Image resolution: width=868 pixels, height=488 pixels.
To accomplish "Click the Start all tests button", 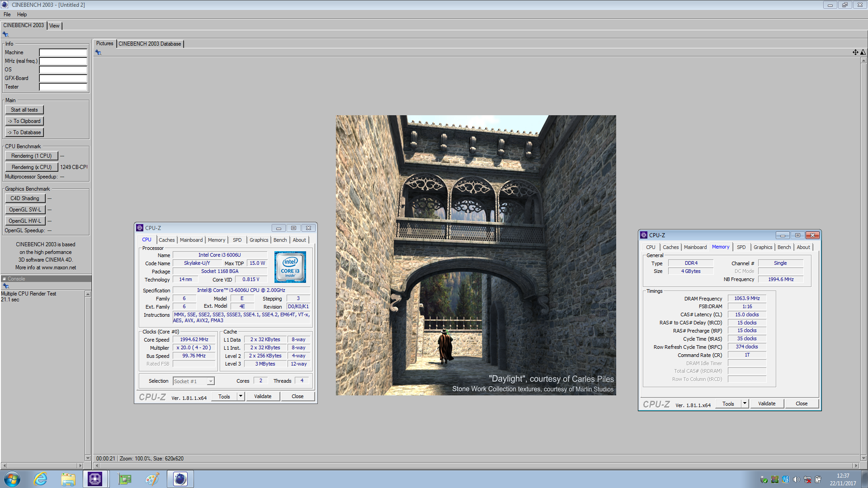I will (24, 110).
